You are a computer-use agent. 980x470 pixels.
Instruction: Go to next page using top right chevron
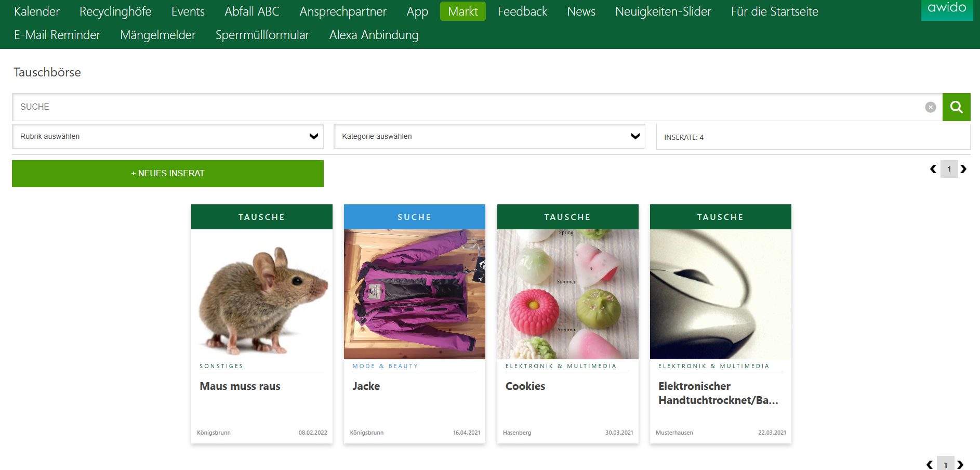tap(963, 169)
